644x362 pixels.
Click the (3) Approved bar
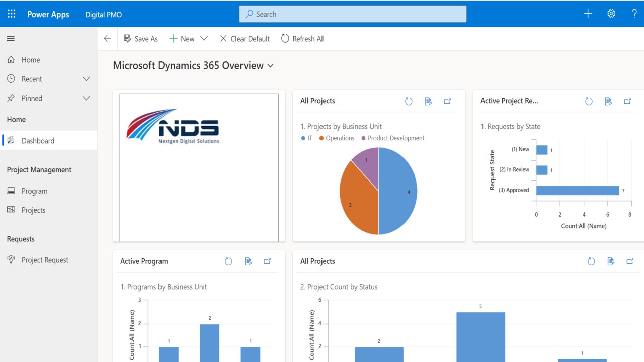(x=578, y=190)
